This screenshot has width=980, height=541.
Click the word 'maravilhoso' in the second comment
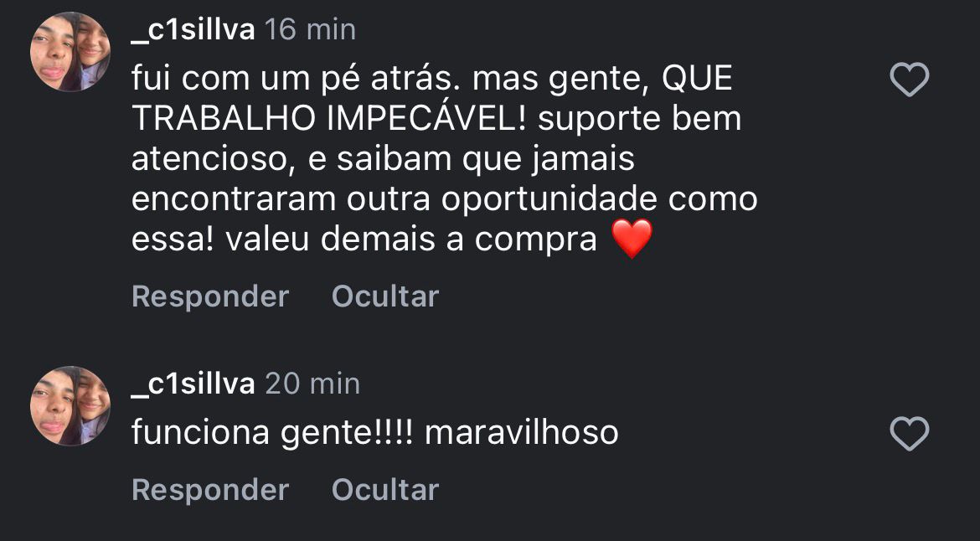click(522, 433)
